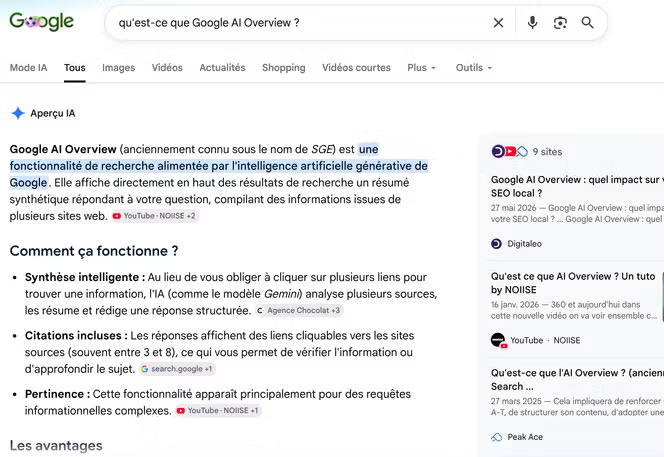
Task: Open the Digitaleo source name
Action: (x=524, y=244)
